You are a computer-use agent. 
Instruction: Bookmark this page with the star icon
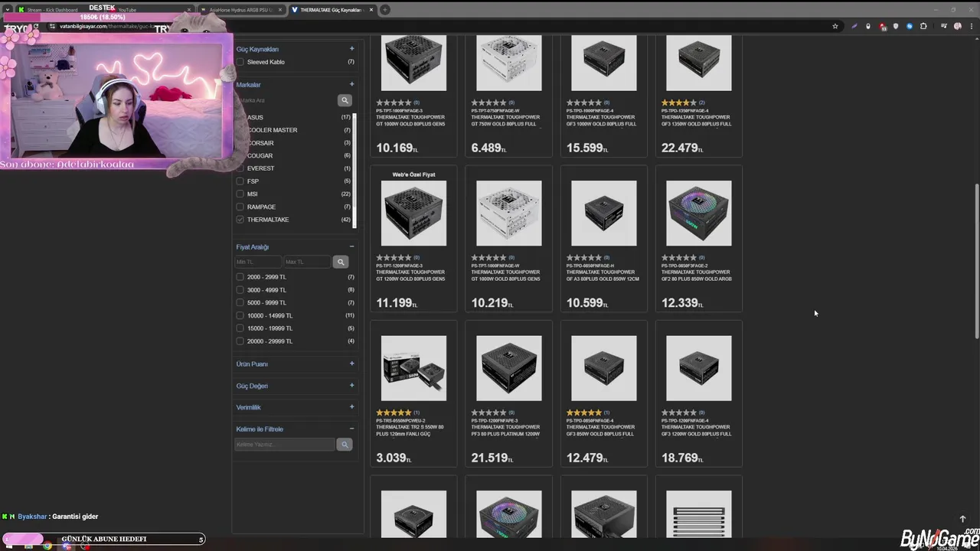[x=835, y=26]
